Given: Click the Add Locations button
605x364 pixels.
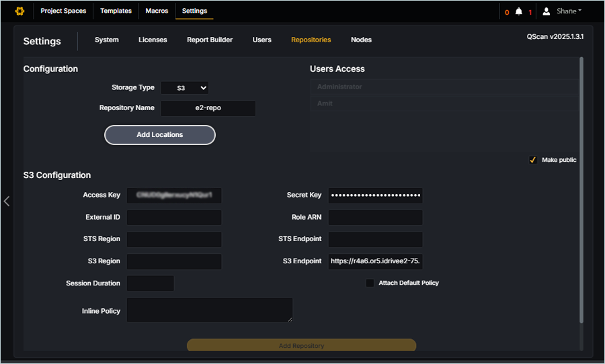Looking at the screenshot, I should point(160,135).
